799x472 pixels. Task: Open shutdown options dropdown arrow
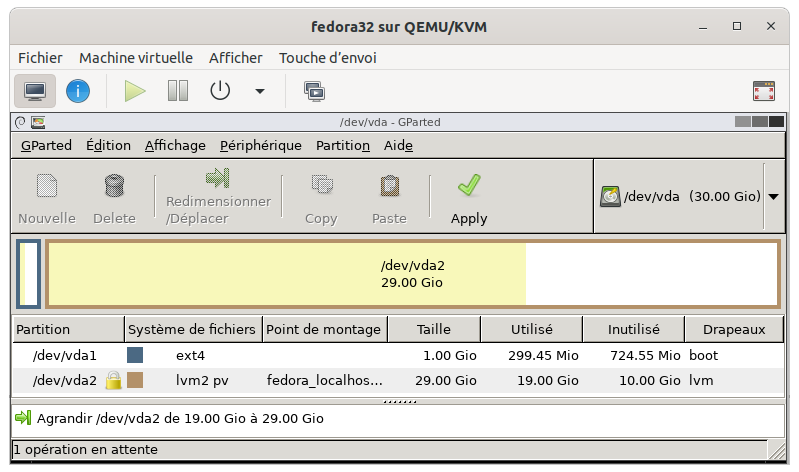[x=260, y=92]
